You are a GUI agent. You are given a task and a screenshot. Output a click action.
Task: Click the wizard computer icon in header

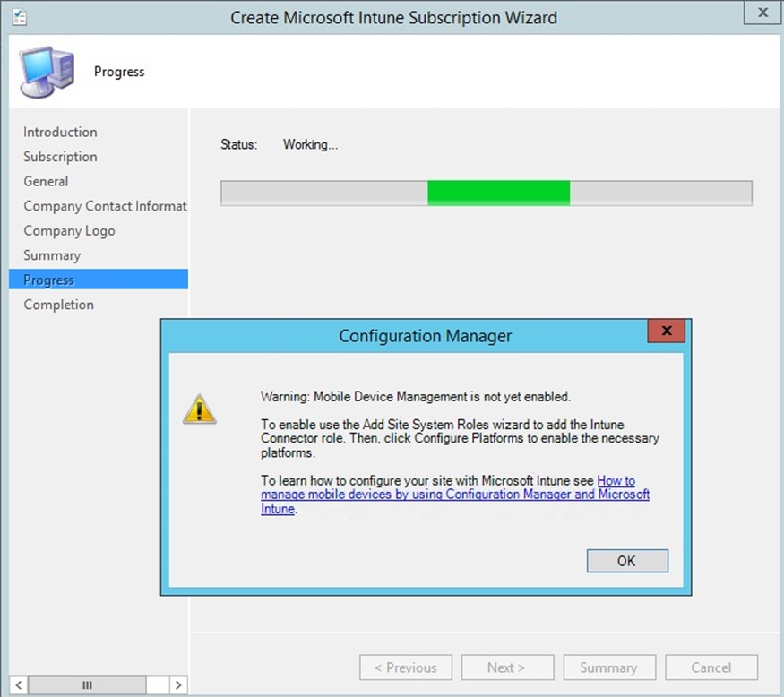pos(47,72)
